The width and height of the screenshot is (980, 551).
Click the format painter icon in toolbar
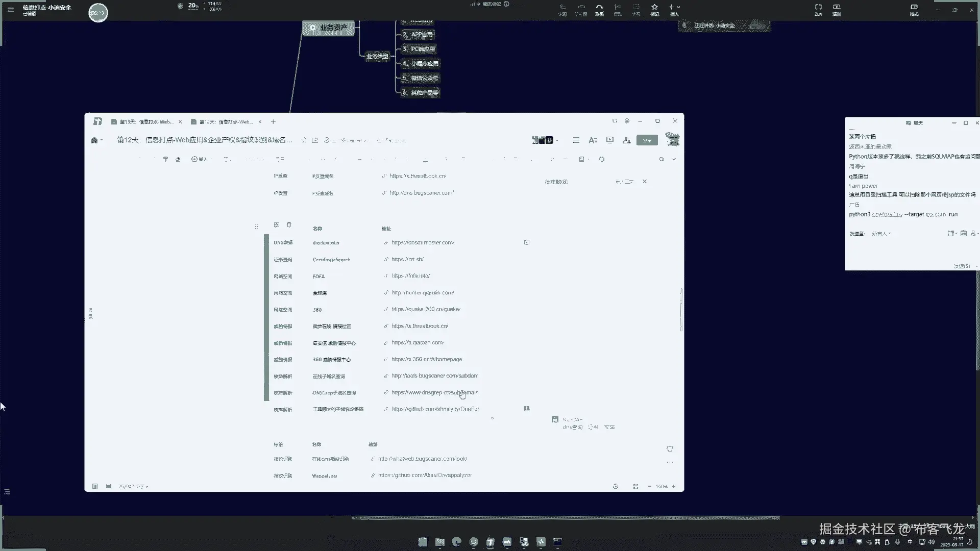click(165, 159)
